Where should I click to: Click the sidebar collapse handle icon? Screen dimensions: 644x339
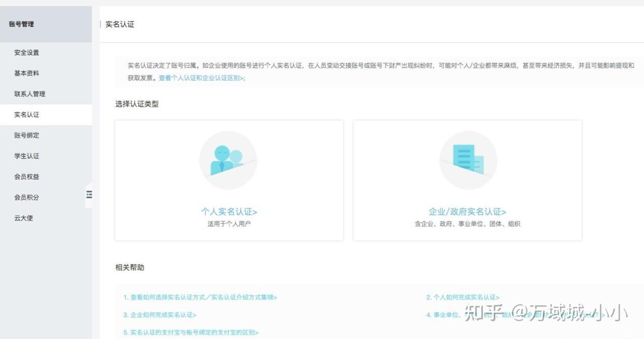(x=89, y=195)
